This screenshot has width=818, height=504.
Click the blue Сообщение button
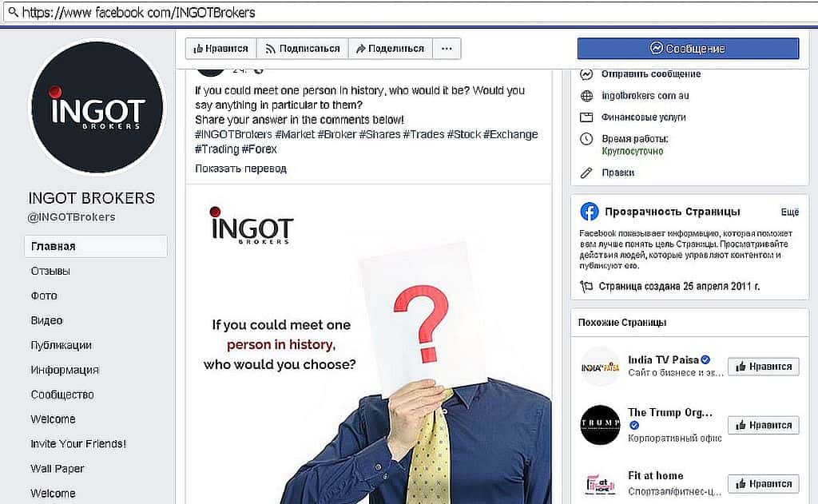[x=688, y=49]
